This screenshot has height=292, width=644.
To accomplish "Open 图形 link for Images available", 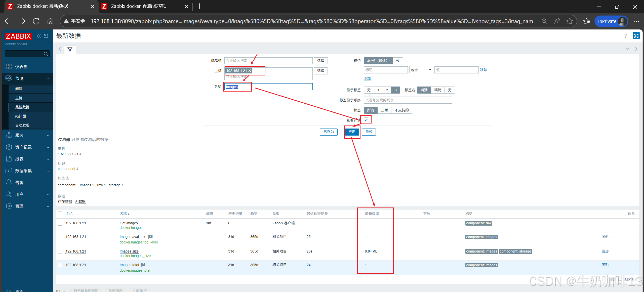I will coord(605,237).
